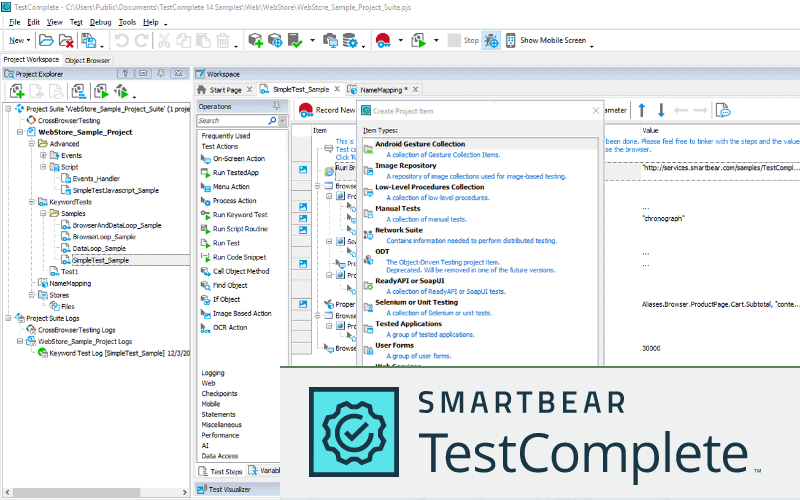Click the magnifier icon in Operations search
The width and height of the screenshot is (800, 500).
click(x=272, y=121)
